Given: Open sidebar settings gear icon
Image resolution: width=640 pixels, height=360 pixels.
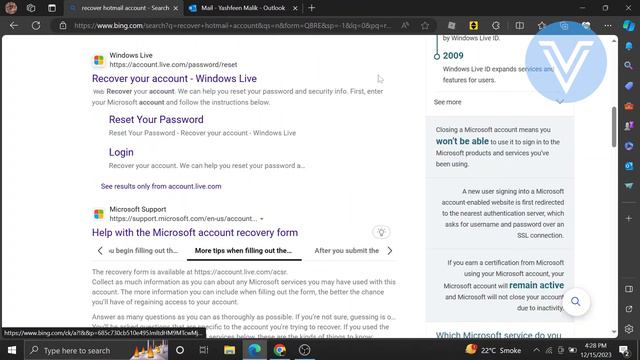Looking at the screenshot, I should [629, 329].
